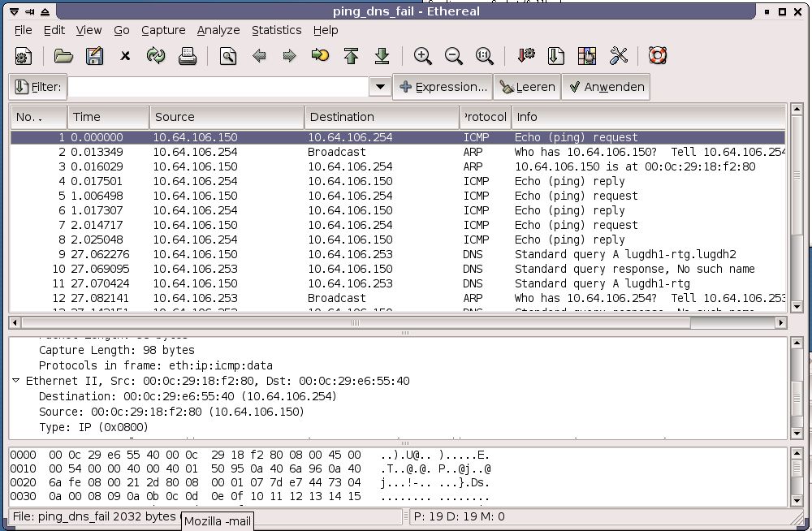
Task: Open the Edit menu
Action: click(x=54, y=30)
